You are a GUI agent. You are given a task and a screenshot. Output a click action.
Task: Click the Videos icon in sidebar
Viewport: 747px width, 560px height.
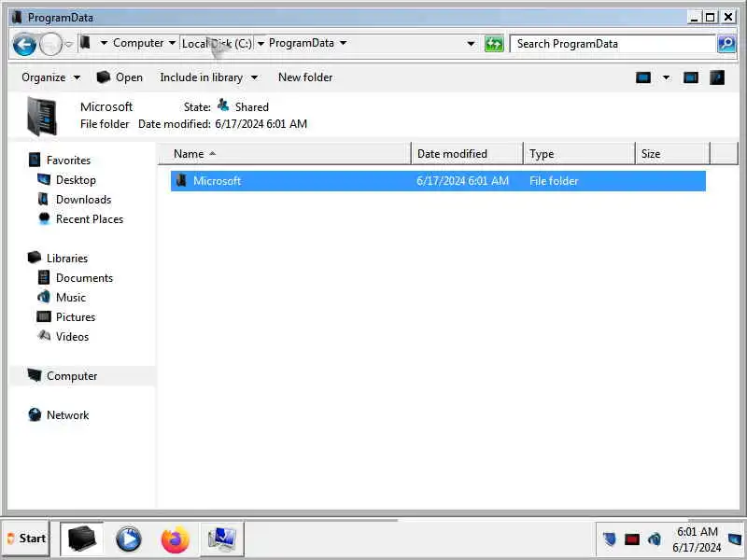point(44,335)
